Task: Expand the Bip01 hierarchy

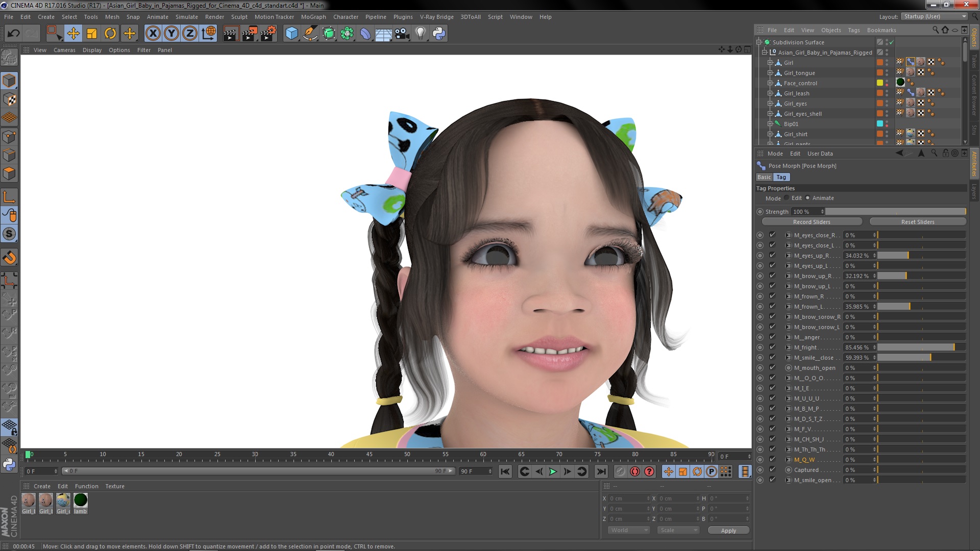Action: (770, 124)
